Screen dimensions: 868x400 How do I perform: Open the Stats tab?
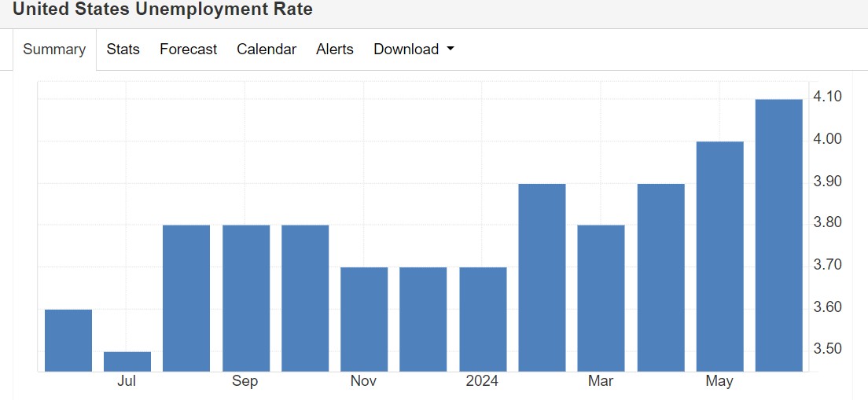pos(123,50)
